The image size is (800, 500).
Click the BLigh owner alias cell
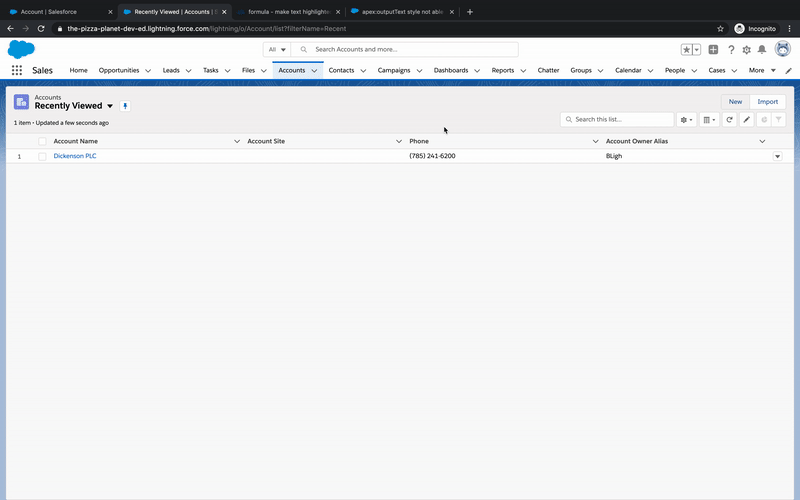pyautogui.click(x=614, y=156)
